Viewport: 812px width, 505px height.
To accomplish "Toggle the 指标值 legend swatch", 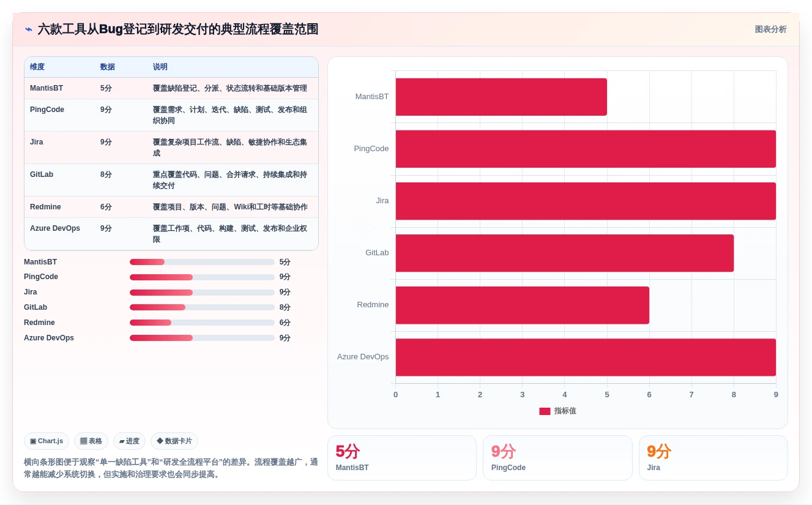I will (x=545, y=411).
